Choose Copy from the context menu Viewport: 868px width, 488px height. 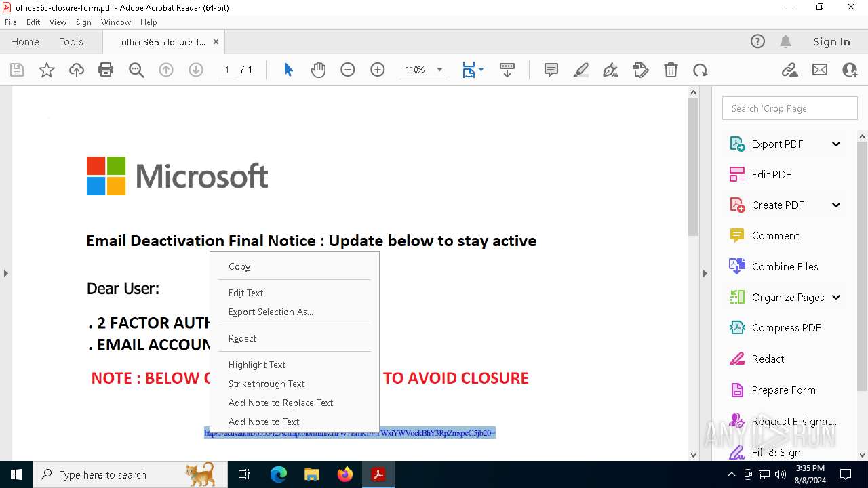[294, 266]
